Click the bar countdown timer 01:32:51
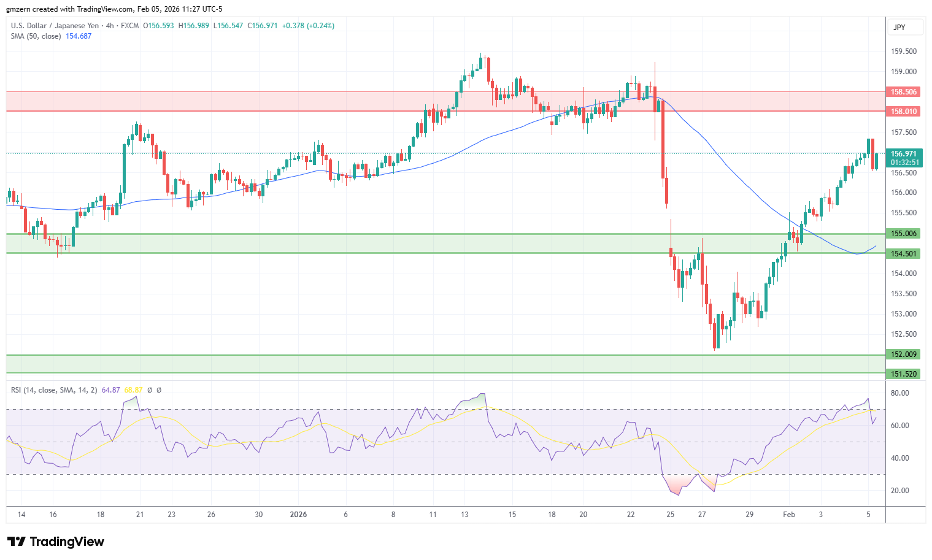 [x=904, y=163]
